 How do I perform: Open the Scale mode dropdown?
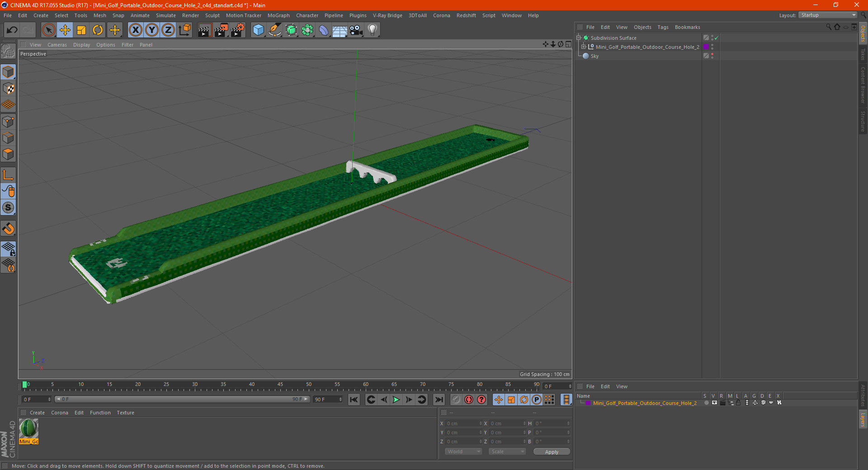pos(507,451)
